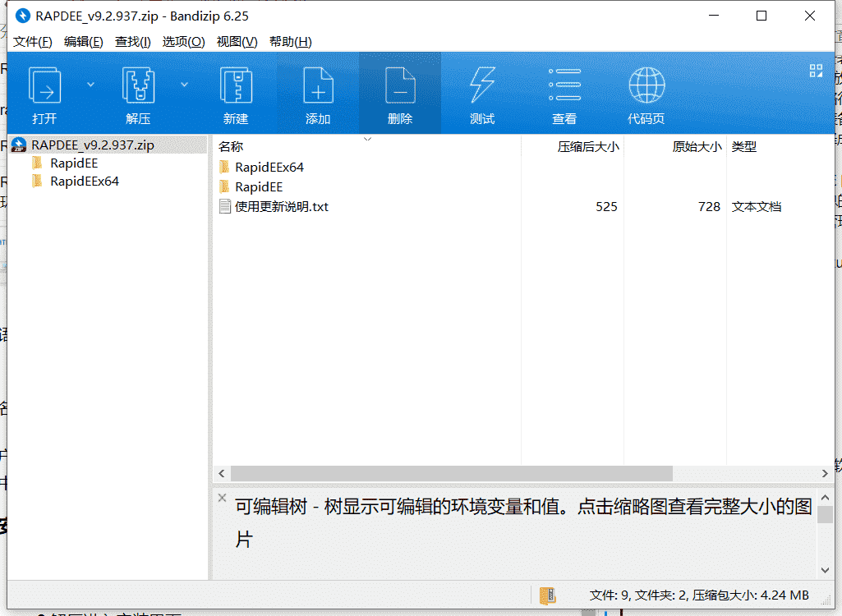The image size is (842, 616).
Task: Expand the Open button dropdown arrow
Action: (x=90, y=85)
